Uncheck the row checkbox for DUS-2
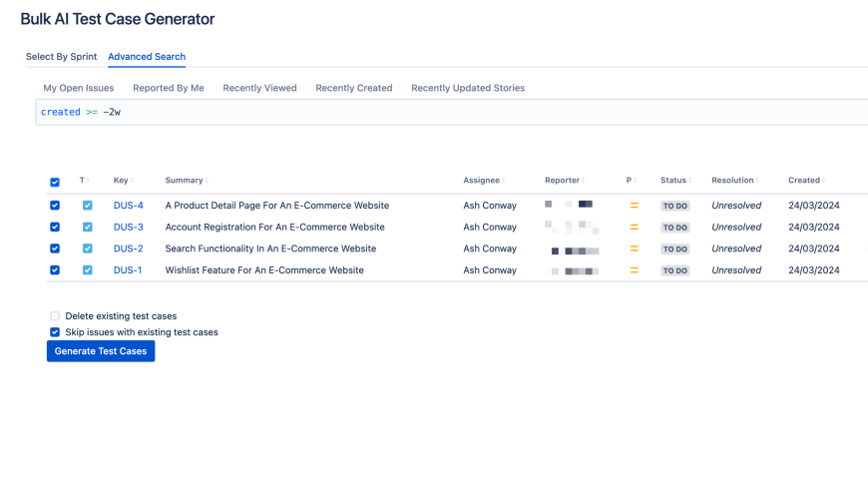 pyautogui.click(x=55, y=248)
